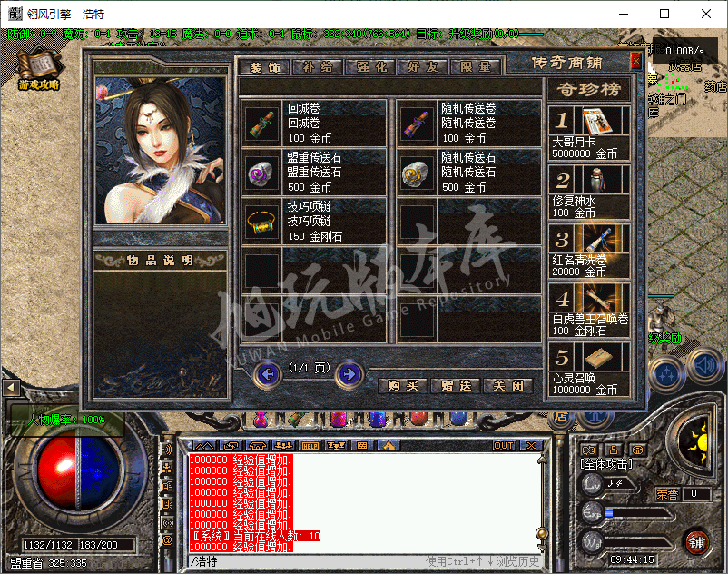Go to previous shop page arrow
The height and width of the screenshot is (574, 728).
click(x=269, y=374)
